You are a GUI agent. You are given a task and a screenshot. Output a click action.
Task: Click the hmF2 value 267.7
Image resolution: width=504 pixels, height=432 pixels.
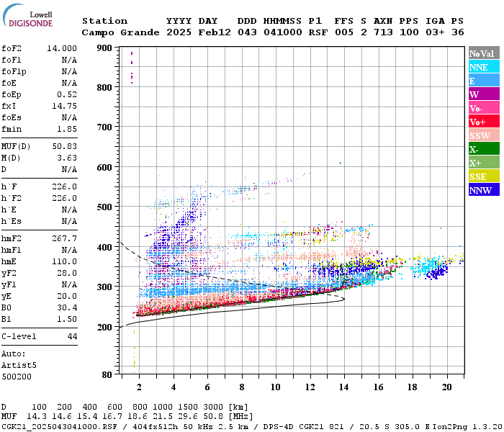(65, 238)
